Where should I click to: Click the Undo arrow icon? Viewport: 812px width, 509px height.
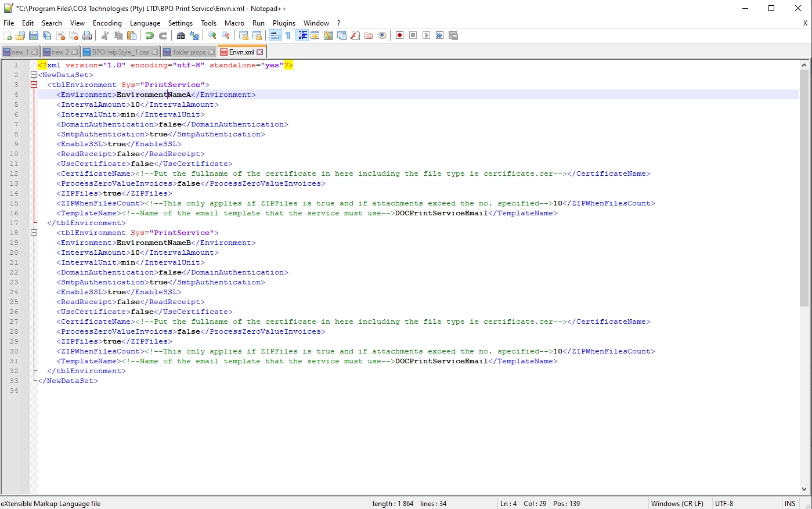point(150,36)
